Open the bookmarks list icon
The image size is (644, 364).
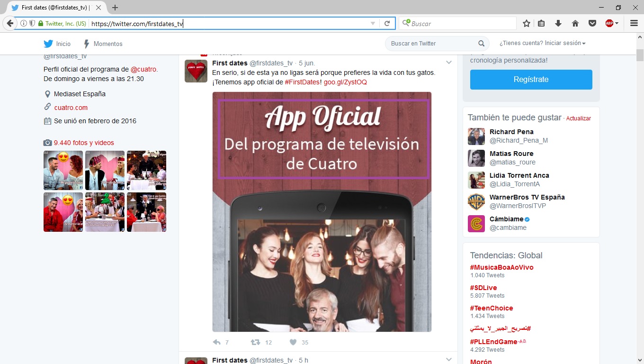coord(541,24)
